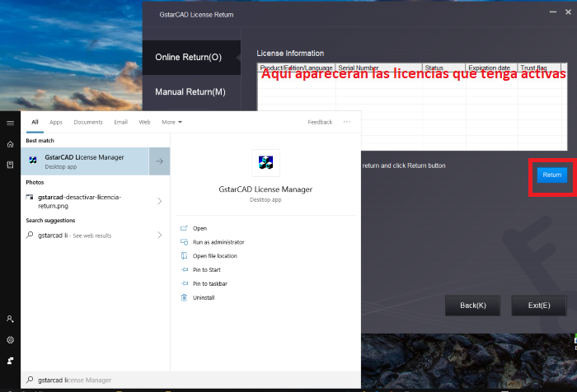Screen dimensions: 577x392
Task: Open the Home icon in search sidebar
Action: pyautogui.click(x=10, y=144)
